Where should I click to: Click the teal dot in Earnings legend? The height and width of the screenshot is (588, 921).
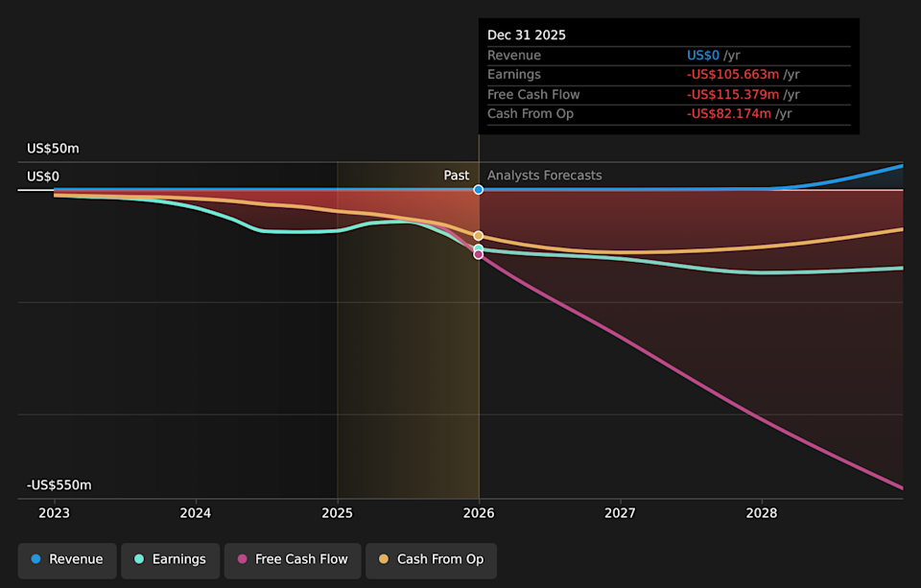(139, 559)
